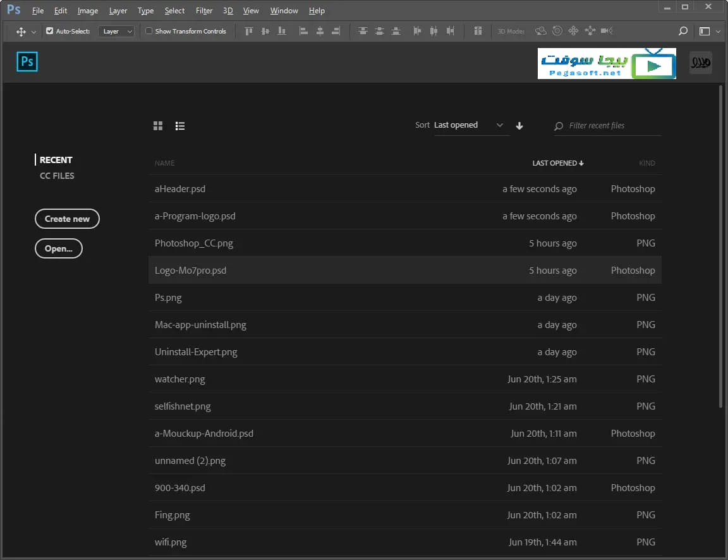Click Distribute right edges icon
Image resolution: width=728 pixels, height=560 pixels.
pos(450,31)
